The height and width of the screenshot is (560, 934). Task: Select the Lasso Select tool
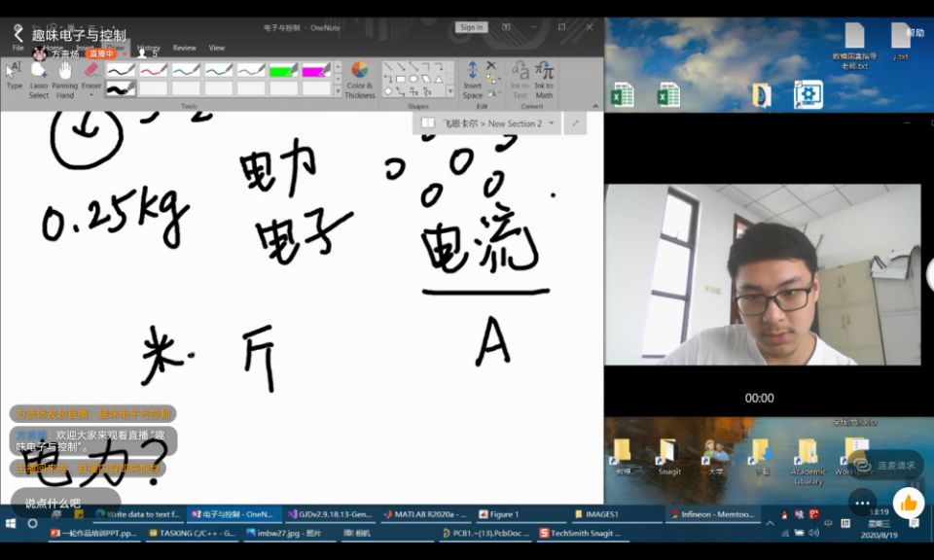[x=39, y=78]
